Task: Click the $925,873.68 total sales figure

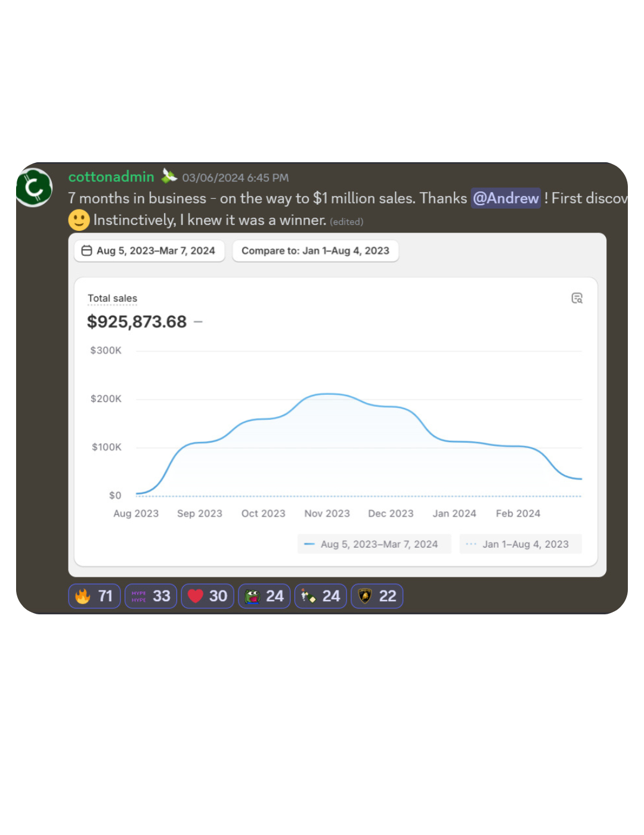Action: [137, 322]
